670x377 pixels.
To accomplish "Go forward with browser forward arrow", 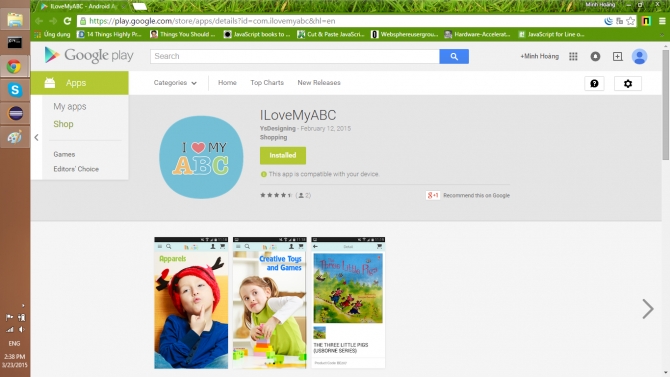I will 53,21.
